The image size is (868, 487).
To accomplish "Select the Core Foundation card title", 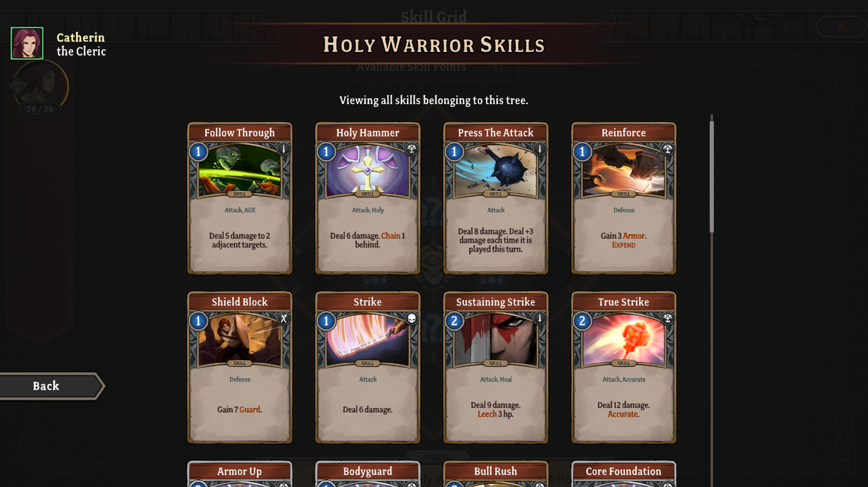I will 624,471.
